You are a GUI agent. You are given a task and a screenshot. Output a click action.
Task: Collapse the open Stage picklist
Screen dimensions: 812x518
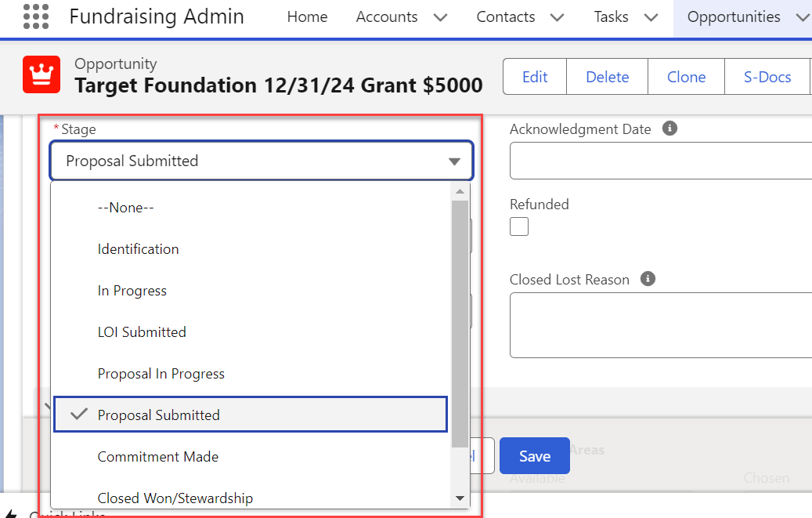[x=455, y=160]
